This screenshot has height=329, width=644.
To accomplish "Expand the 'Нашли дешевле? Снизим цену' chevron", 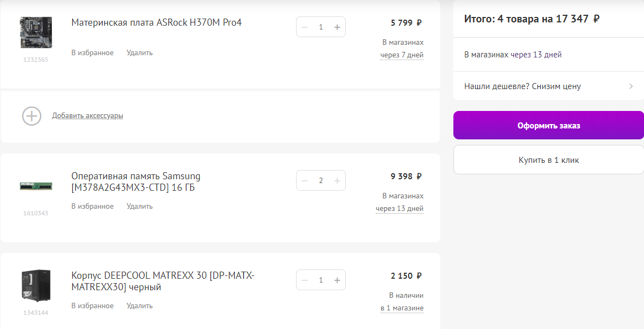I will (631, 86).
